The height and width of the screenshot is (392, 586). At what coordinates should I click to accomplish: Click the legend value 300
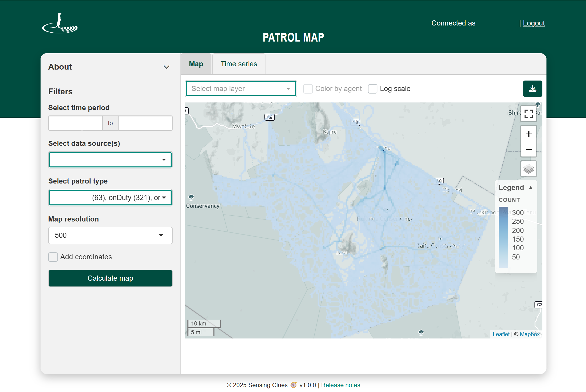coord(518,213)
